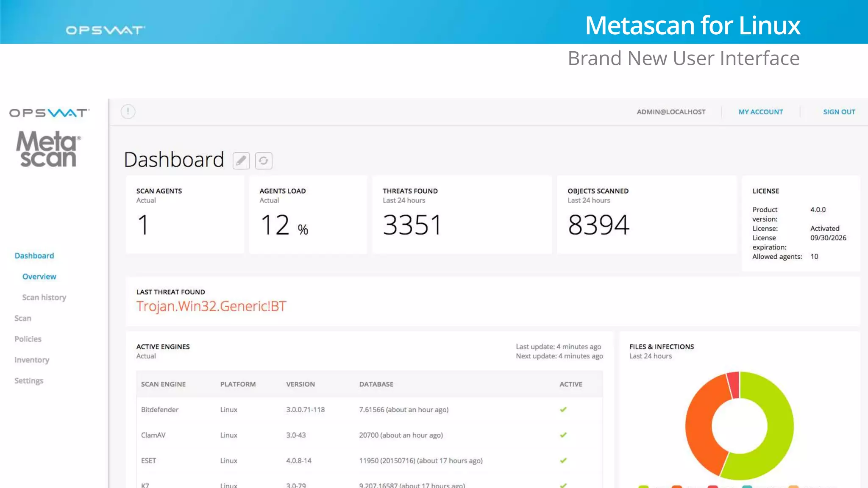Click the Threats Found value 3351
The width and height of the screenshot is (868, 488).
tap(412, 225)
